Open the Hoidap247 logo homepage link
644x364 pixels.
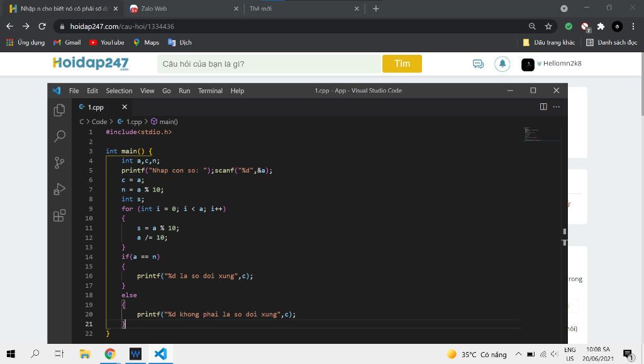[x=91, y=64]
